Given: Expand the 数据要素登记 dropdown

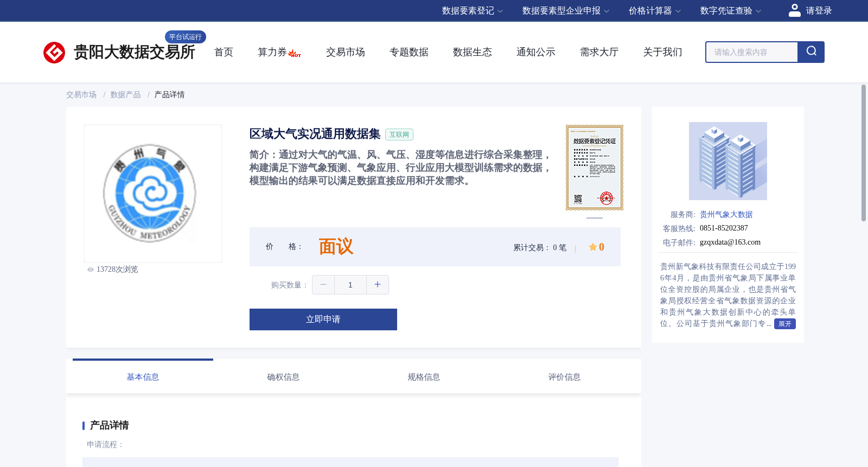Looking at the screenshot, I should [x=472, y=11].
